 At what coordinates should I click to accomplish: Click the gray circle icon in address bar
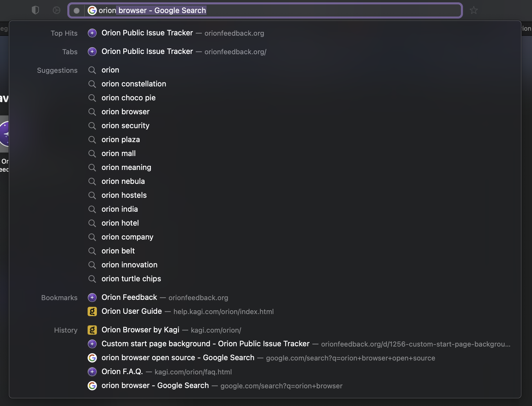coord(77,11)
